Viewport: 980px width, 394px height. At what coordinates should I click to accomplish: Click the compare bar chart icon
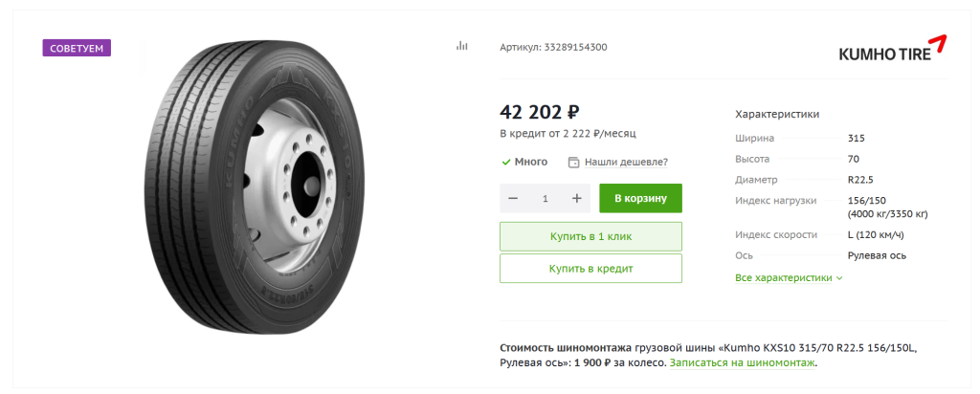click(462, 46)
